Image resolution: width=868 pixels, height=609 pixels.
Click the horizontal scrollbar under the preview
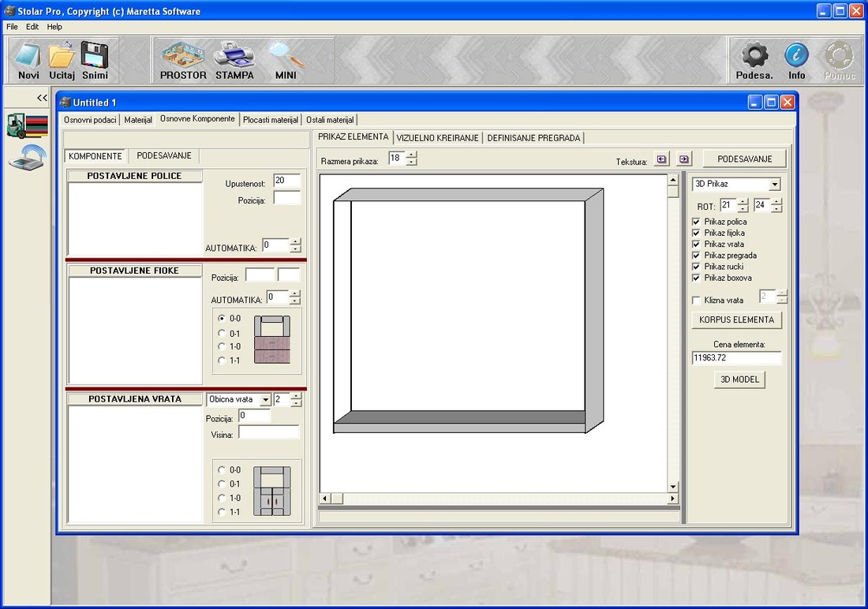click(497, 499)
